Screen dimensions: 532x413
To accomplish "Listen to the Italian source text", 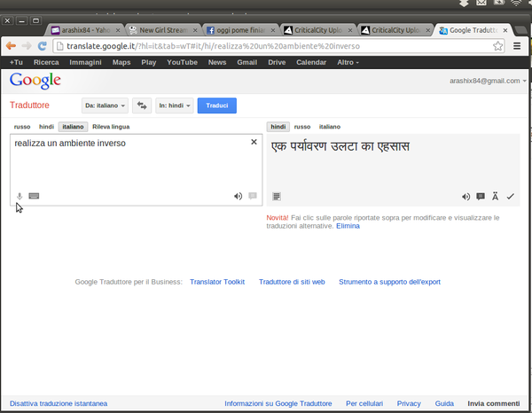I will [239, 197].
